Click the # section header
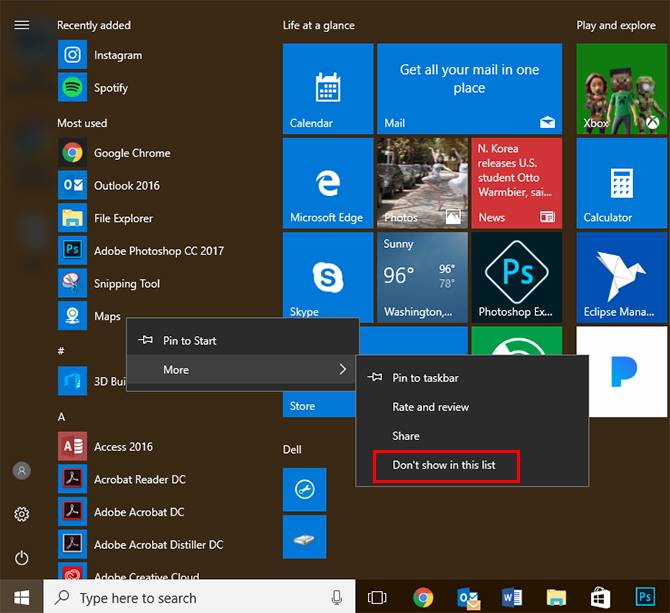 (x=61, y=351)
